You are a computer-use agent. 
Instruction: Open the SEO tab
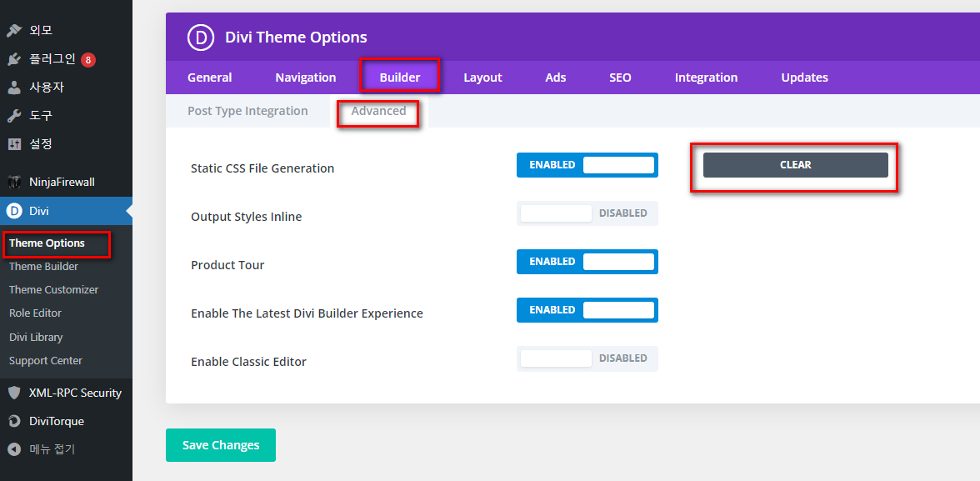620,78
